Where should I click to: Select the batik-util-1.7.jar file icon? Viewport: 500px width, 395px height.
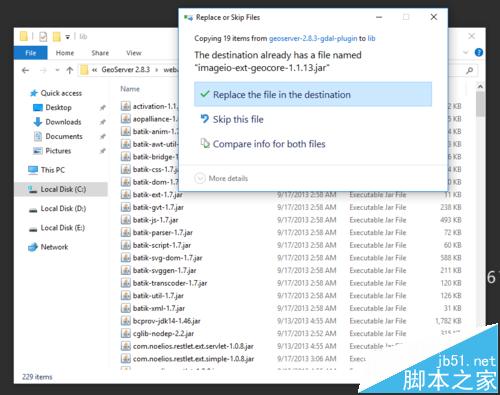(126, 296)
